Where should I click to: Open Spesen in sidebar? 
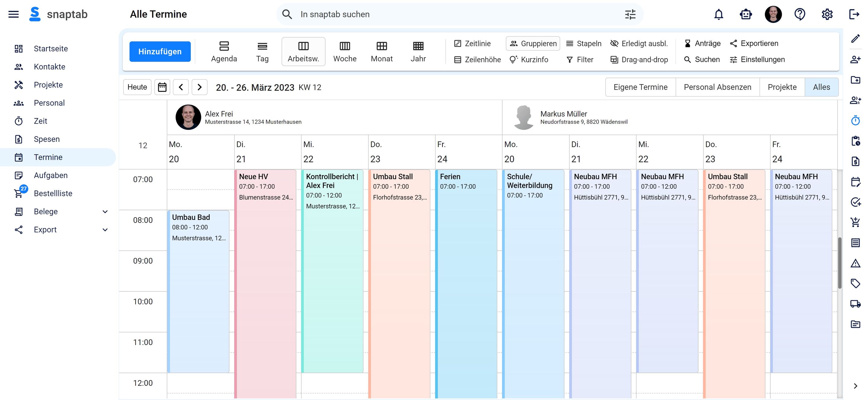point(58,139)
